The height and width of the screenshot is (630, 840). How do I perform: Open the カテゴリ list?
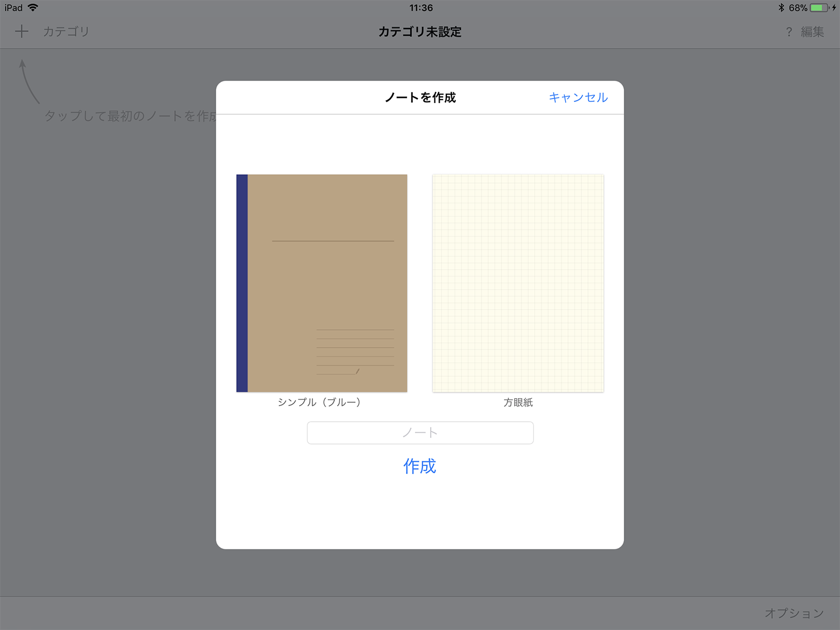pyautogui.click(x=66, y=31)
